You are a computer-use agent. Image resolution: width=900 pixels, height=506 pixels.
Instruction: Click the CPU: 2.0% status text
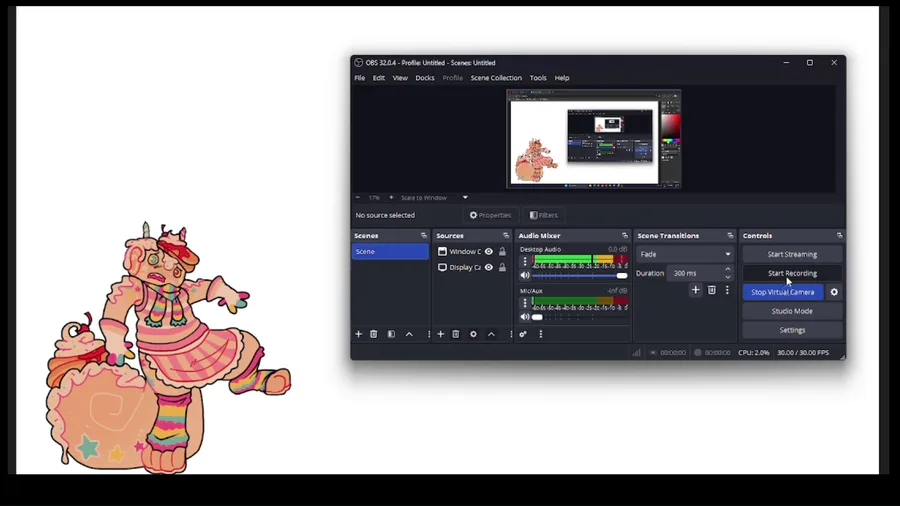tap(754, 352)
